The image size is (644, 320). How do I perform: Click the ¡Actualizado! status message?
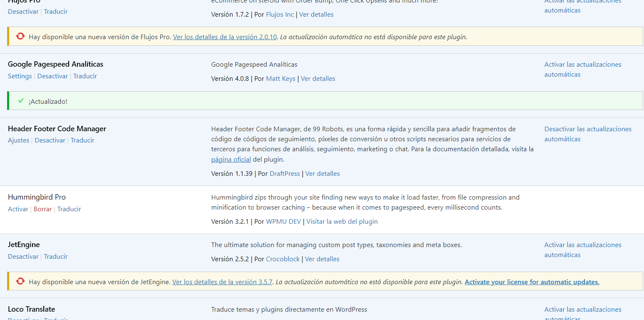[x=48, y=101]
